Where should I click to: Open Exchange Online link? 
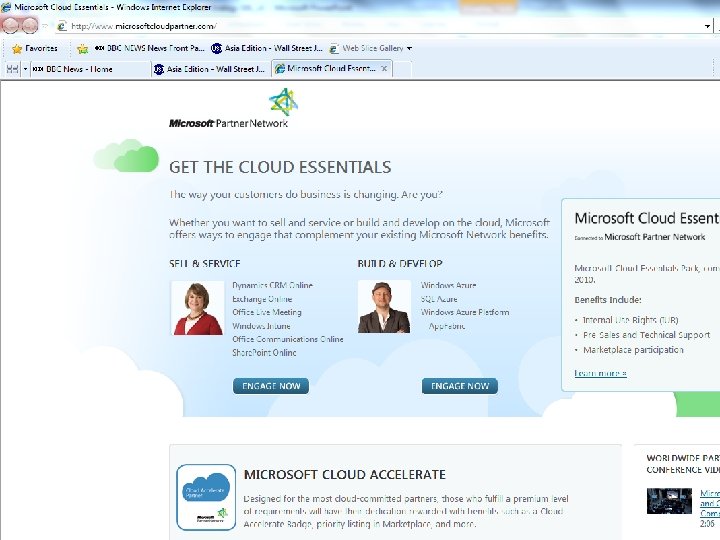click(x=262, y=299)
